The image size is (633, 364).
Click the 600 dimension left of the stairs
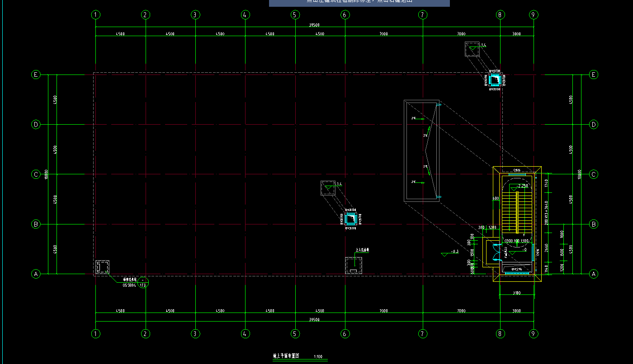coord(496,198)
